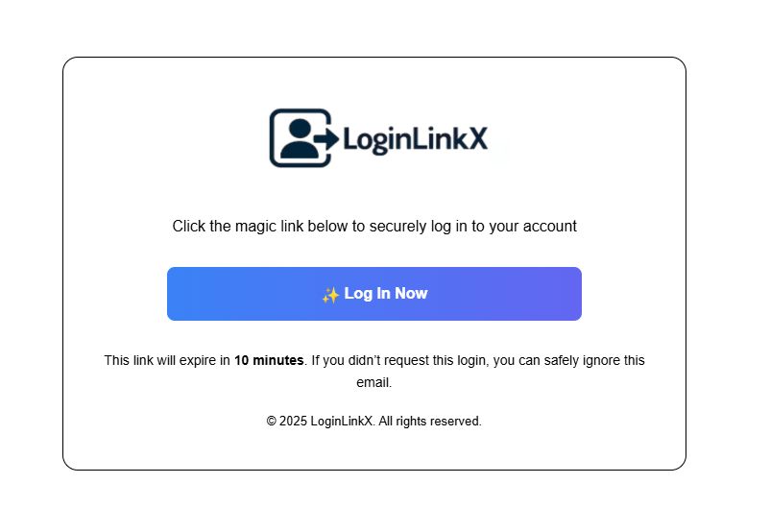Viewport: 770px width, 532px height.
Task: Click the sparkles emoji on the button
Action: (330, 295)
